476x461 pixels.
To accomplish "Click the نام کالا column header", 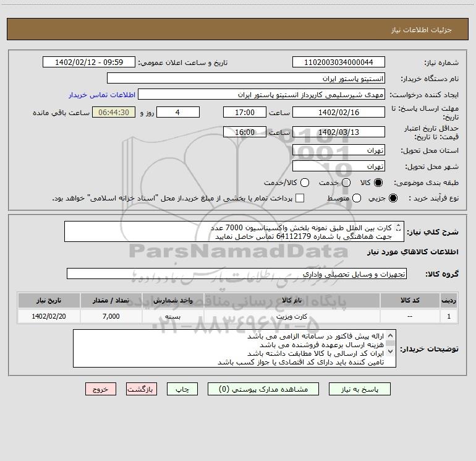I will point(292,300).
